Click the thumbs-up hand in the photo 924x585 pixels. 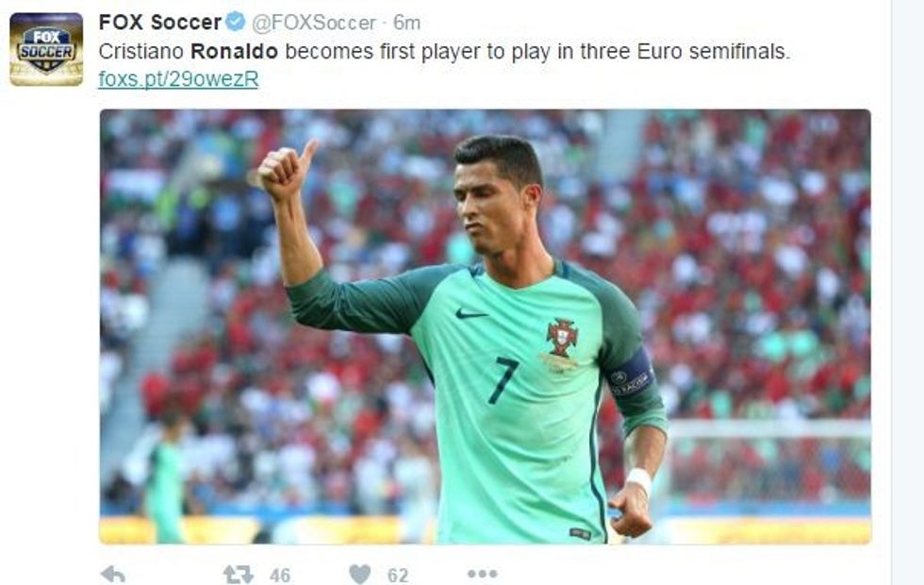point(287,170)
